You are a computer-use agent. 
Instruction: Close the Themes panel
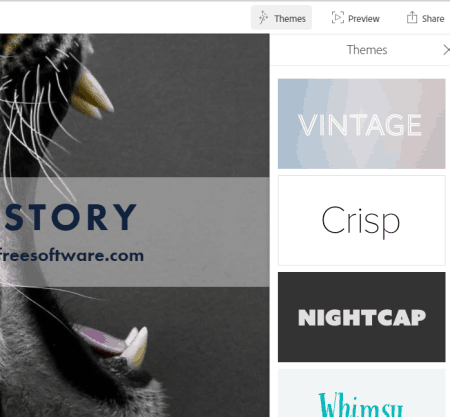pos(446,50)
